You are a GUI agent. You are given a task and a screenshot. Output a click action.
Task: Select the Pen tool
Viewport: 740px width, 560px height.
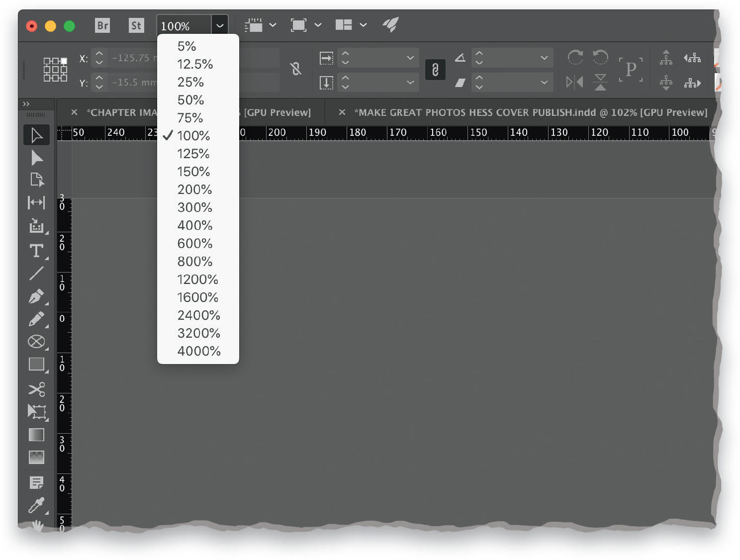(x=36, y=296)
